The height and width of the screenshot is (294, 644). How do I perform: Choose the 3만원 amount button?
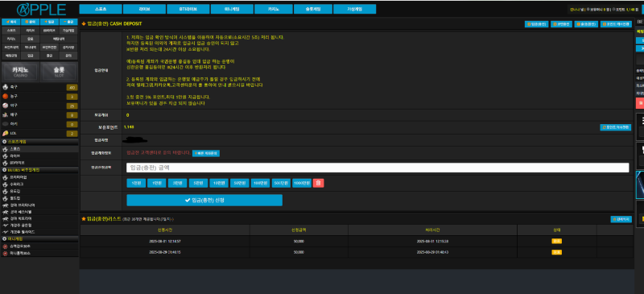[x=177, y=183]
